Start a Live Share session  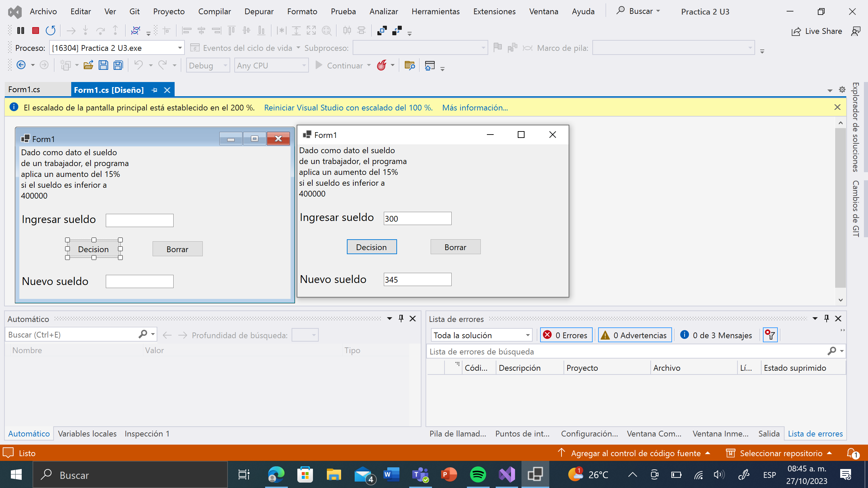817,31
